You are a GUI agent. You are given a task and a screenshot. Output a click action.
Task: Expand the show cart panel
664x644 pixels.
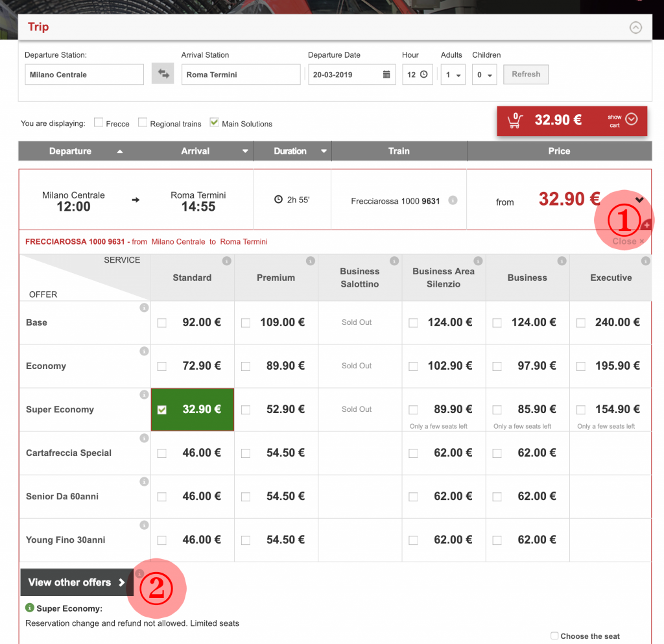[x=631, y=119]
